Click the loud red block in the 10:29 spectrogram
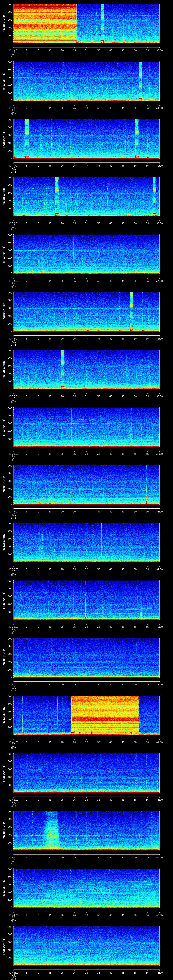Screen dimensions: 173x980 (x=45, y=23)
